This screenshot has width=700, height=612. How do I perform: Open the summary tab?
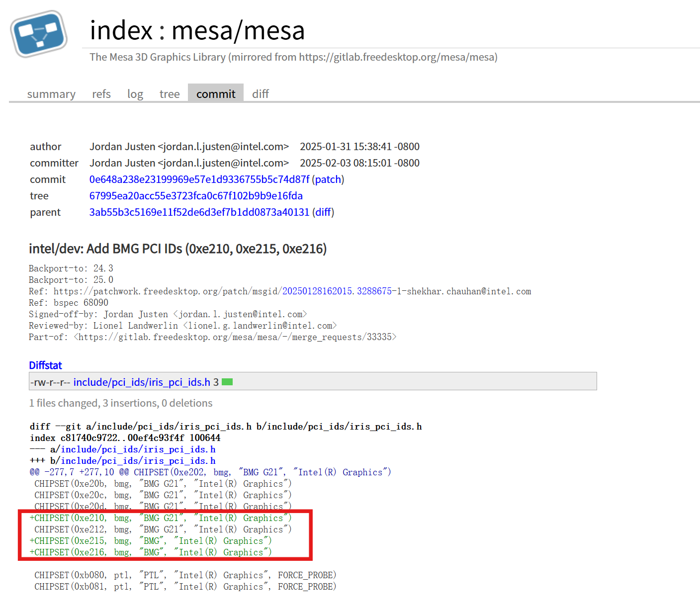point(51,94)
